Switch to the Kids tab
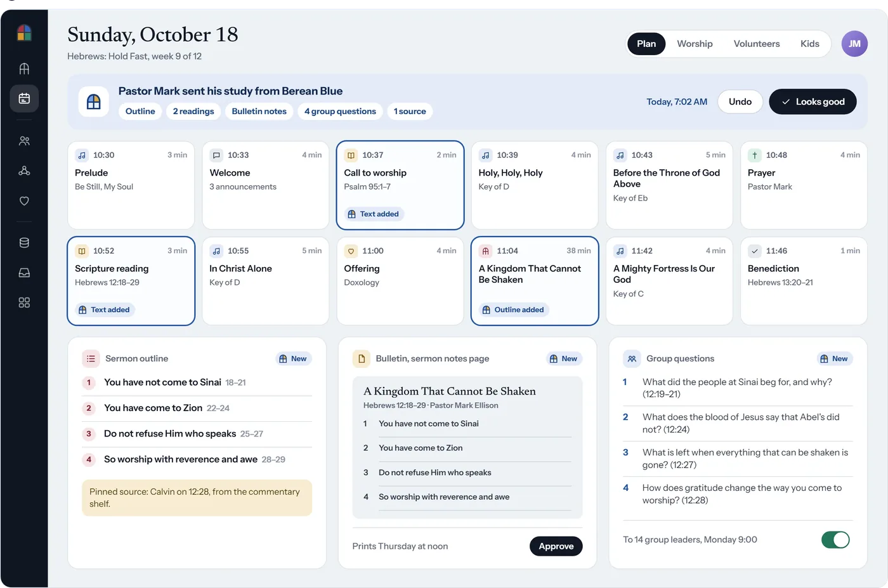Screen dimensions: 888x588 coord(810,44)
